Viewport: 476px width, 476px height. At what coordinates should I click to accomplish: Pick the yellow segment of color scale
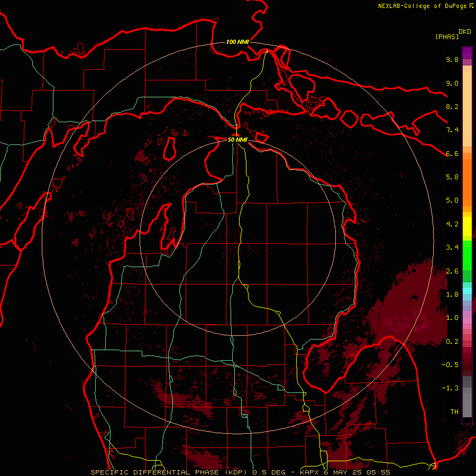click(467, 226)
